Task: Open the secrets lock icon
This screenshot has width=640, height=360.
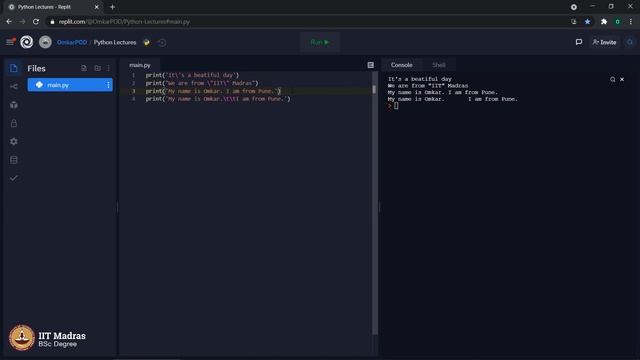Action: [x=13, y=123]
